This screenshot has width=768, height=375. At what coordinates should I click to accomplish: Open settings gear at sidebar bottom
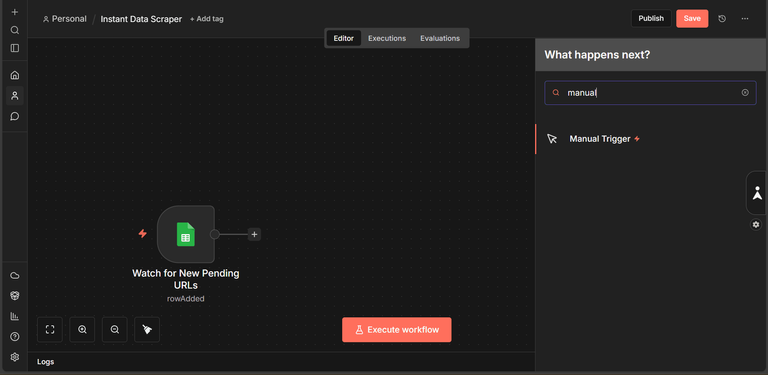point(15,357)
